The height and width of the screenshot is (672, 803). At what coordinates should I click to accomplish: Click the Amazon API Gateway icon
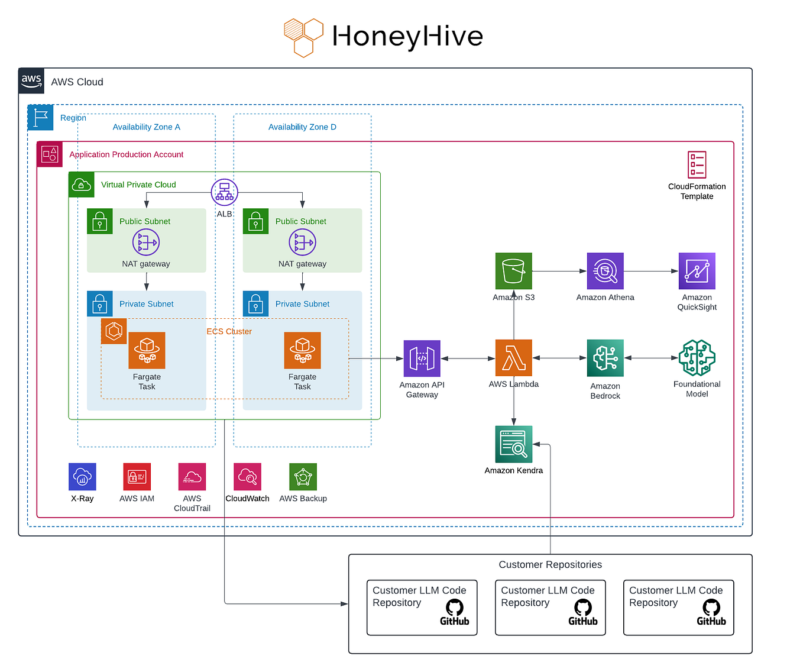point(422,358)
